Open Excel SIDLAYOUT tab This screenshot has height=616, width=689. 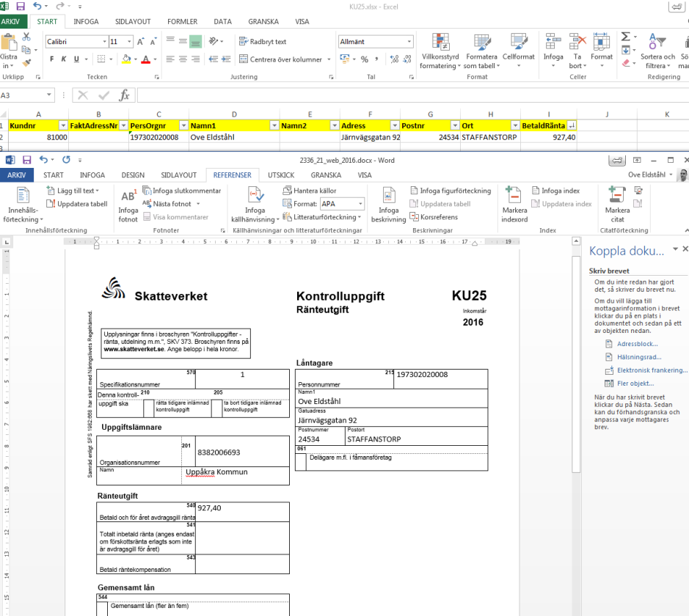pyautogui.click(x=133, y=21)
